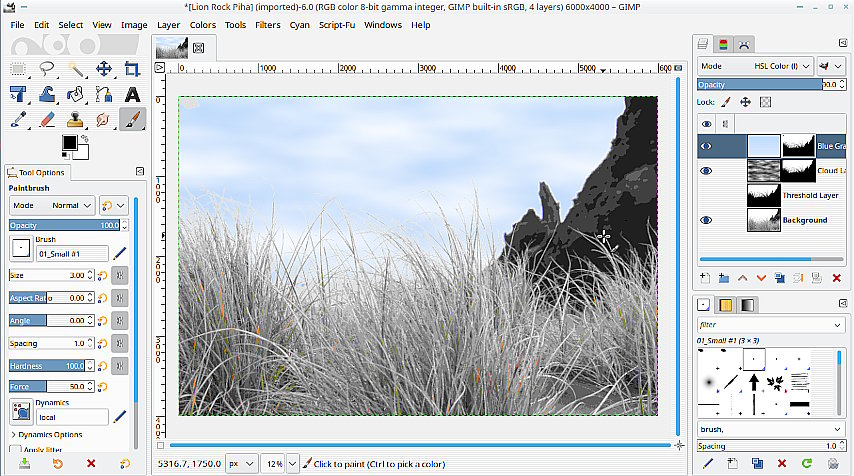Select the Rectangle Select tool
854x476 pixels.
[18, 69]
